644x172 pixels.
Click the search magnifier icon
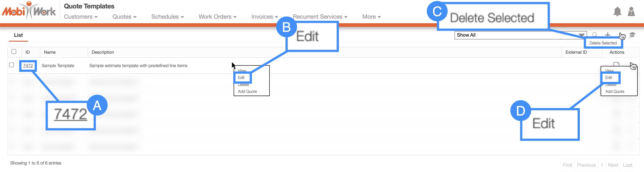(595, 35)
